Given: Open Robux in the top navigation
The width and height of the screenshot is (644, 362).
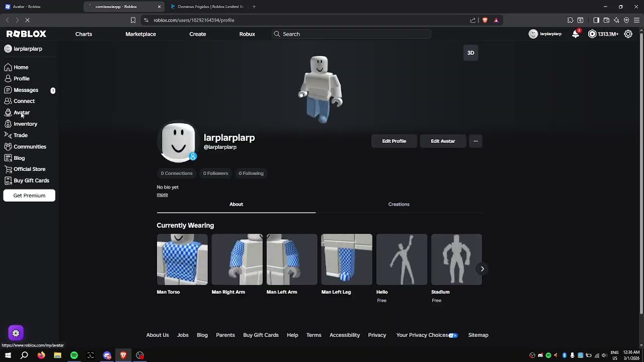Looking at the screenshot, I should [247, 34].
